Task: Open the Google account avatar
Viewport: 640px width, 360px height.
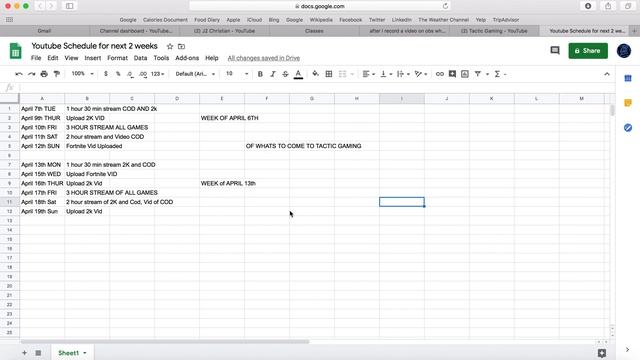Action: [x=624, y=51]
